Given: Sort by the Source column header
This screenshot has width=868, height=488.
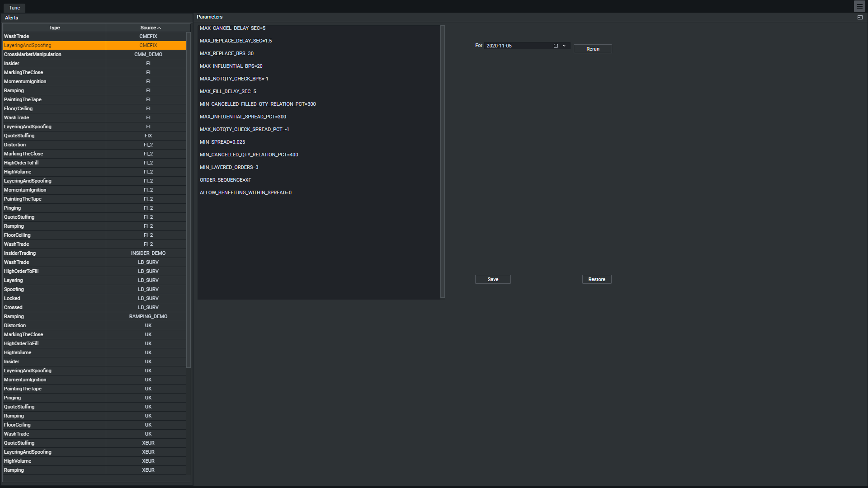Looking at the screenshot, I should (x=148, y=28).
